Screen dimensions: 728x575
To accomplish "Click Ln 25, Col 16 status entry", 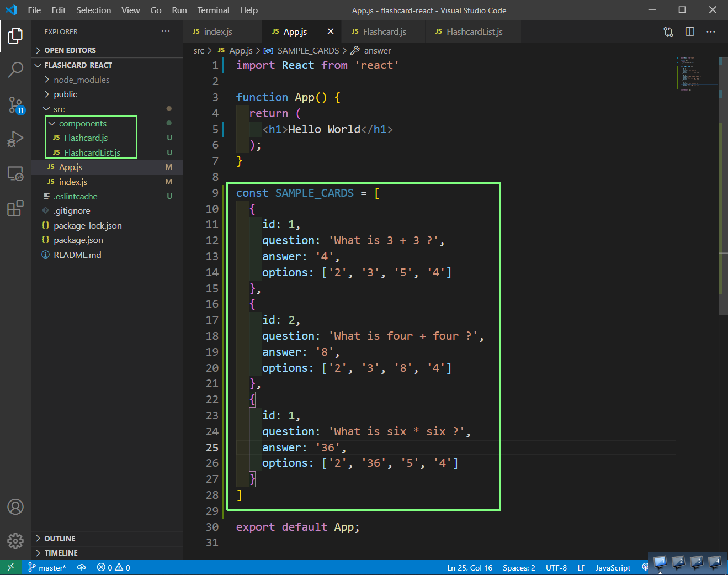I will [470, 568].
